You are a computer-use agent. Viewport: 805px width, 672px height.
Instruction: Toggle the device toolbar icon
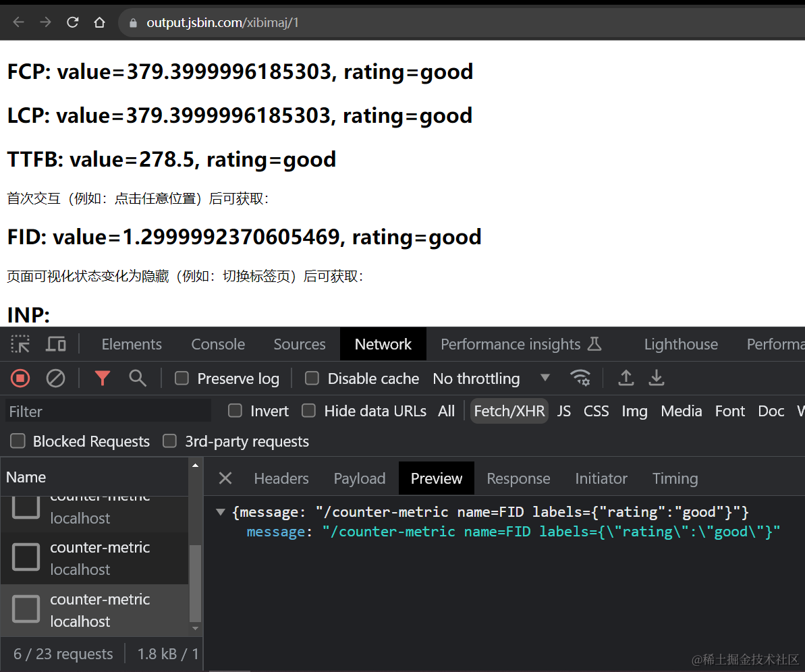(55, 344)
